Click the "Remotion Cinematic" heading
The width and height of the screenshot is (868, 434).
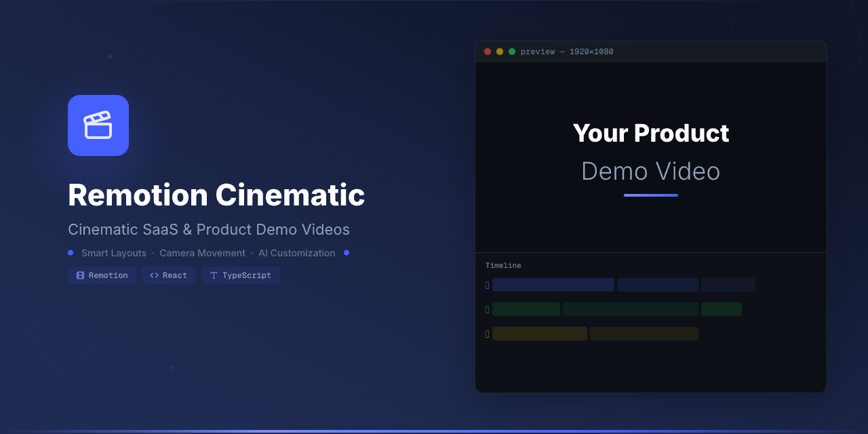[x=216, y=195]
